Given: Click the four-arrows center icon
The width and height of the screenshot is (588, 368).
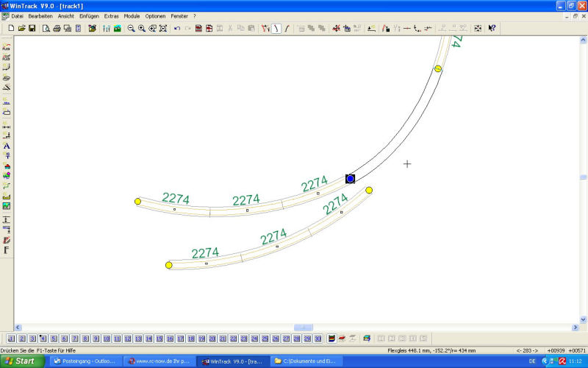Looking at the screenshot, I should (x=477, y=28).
